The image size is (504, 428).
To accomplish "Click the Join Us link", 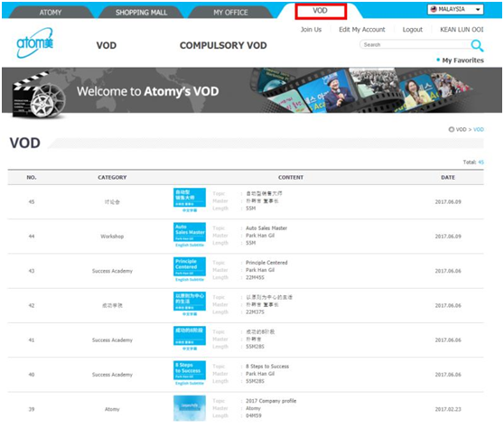I will [311, 30].
